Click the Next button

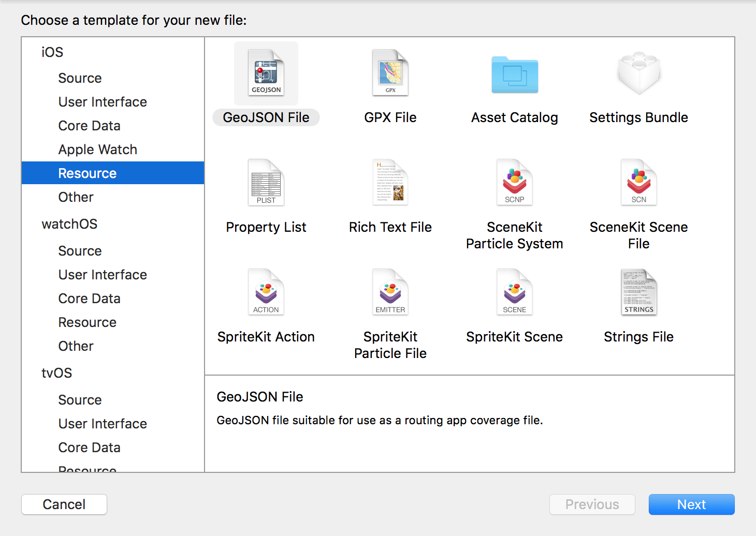[691, 504]
